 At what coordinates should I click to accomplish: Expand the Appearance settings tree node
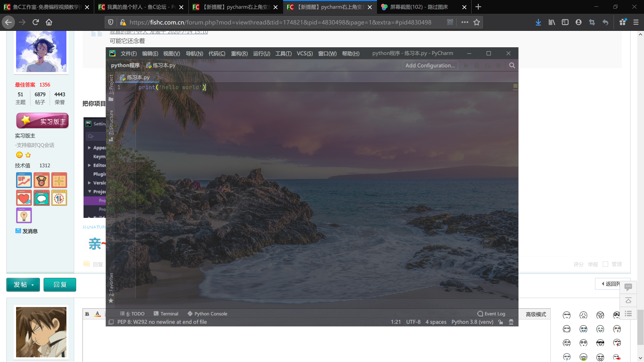click(89, 147)
